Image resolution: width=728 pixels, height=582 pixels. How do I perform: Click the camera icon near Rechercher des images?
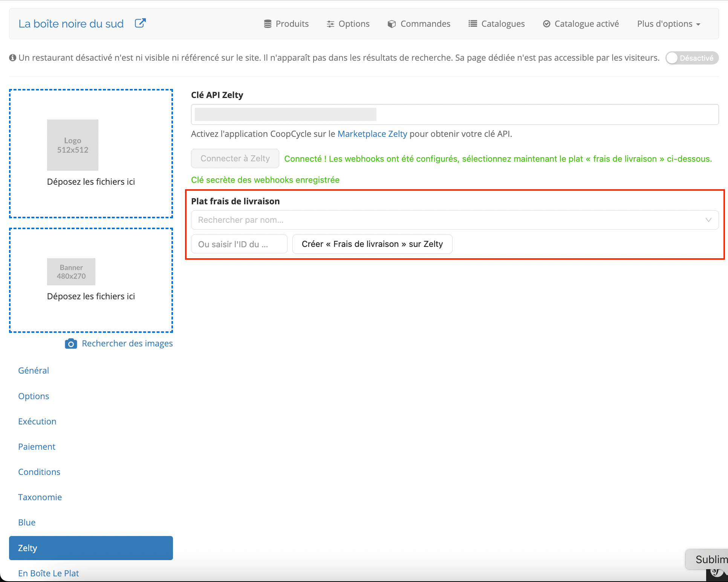point(71,343)
